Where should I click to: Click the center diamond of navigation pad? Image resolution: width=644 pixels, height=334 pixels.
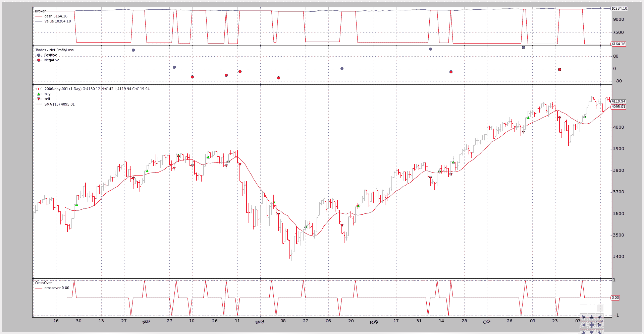592,325
